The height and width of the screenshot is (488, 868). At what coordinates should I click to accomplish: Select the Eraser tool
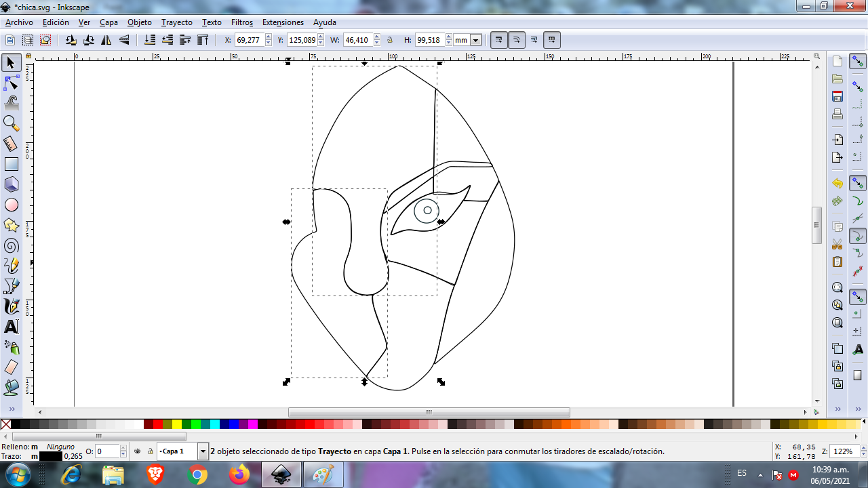tap(11, 367)
